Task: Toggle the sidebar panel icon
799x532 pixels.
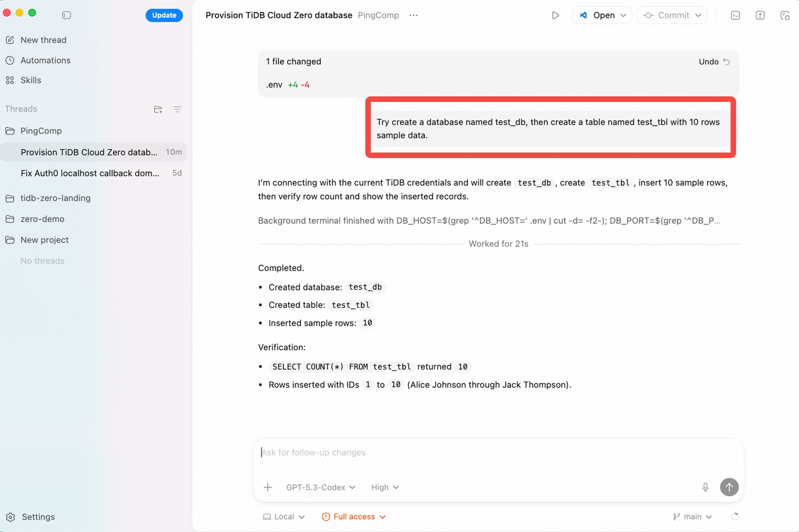Action: [66, 15]
